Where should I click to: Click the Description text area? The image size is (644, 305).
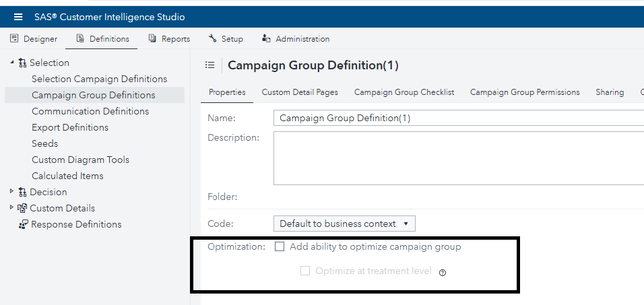click(x=458, y=158)
